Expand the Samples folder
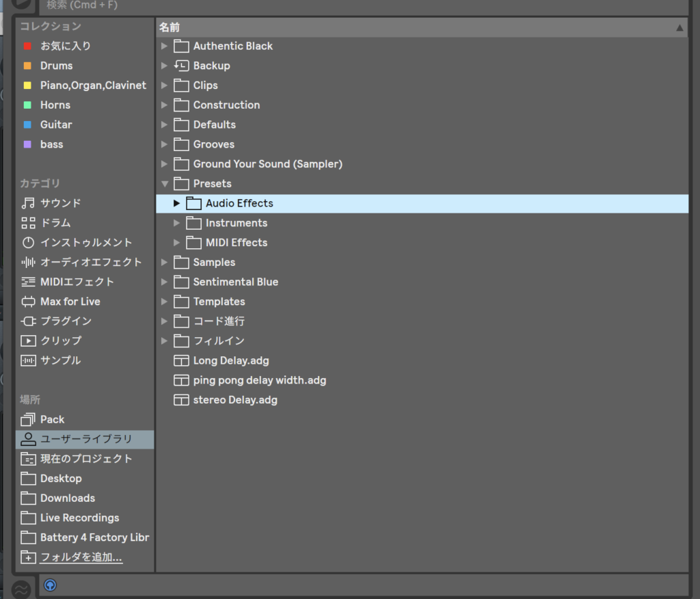700x599 pixels. click(164, 263)
